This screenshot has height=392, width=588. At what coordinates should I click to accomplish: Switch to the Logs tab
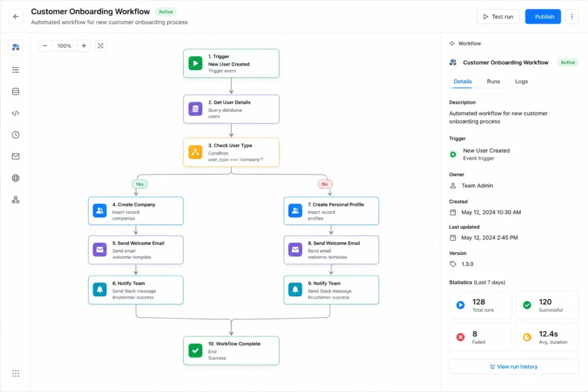tap(521, 81)
